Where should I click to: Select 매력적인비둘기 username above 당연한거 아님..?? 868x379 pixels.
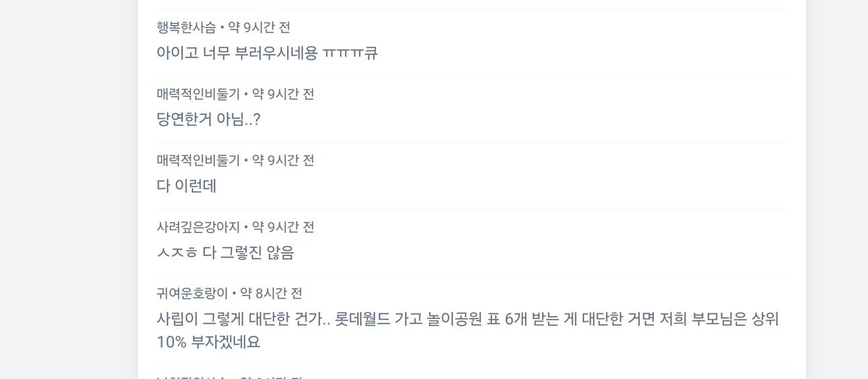click(197, 94)
